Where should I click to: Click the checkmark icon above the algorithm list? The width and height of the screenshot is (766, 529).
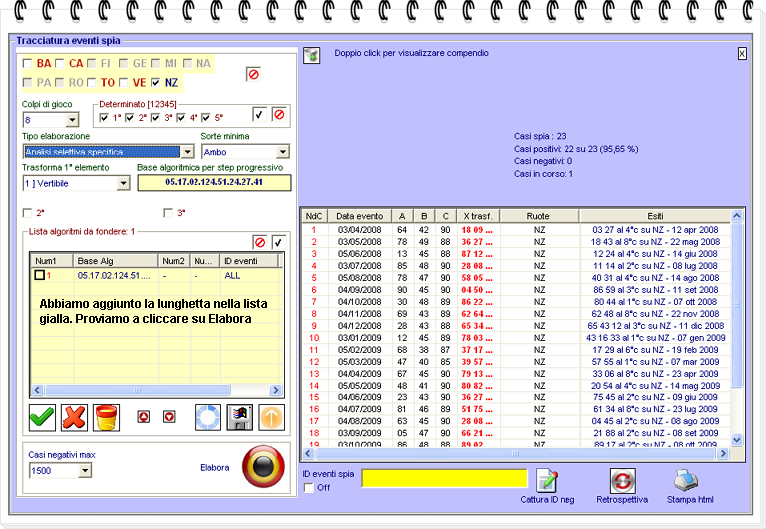coord(278,242)
